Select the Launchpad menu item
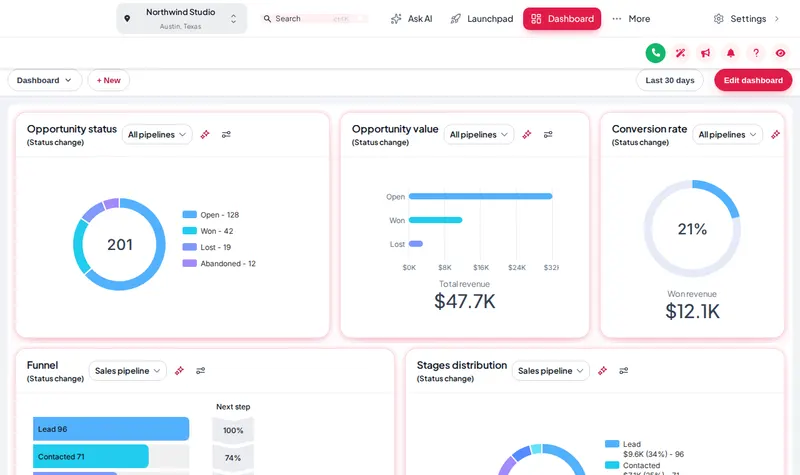The image size is (800, 475). point(482,19)
